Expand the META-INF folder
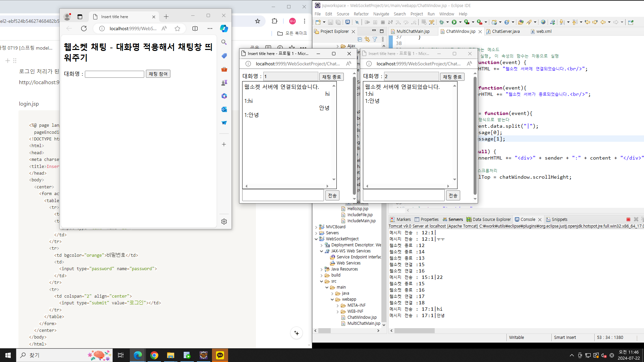 tap(338, 305)
